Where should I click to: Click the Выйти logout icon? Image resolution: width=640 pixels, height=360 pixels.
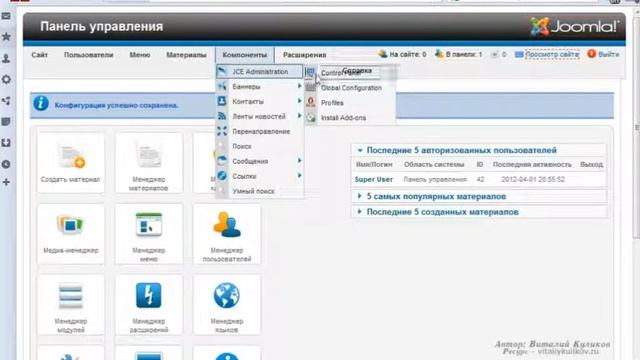tap(591, 54)
